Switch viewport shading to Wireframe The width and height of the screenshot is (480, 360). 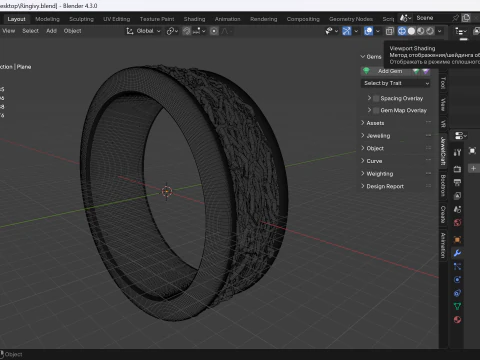[402, 31]
